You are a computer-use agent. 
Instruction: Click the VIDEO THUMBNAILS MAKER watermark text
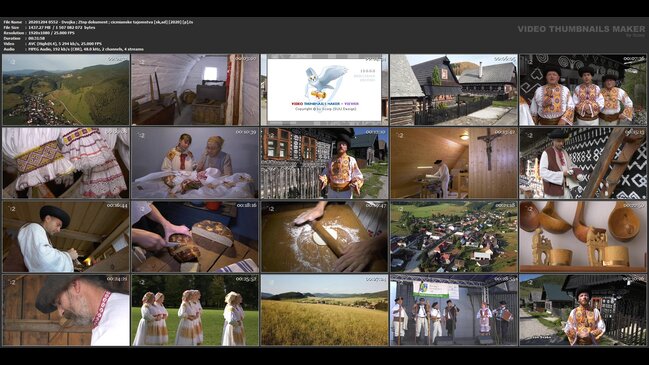(x=581, y=29)
